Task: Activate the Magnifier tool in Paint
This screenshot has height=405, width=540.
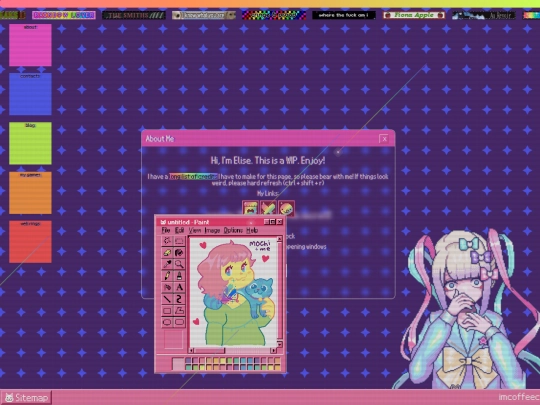Action: pos(179,264)
